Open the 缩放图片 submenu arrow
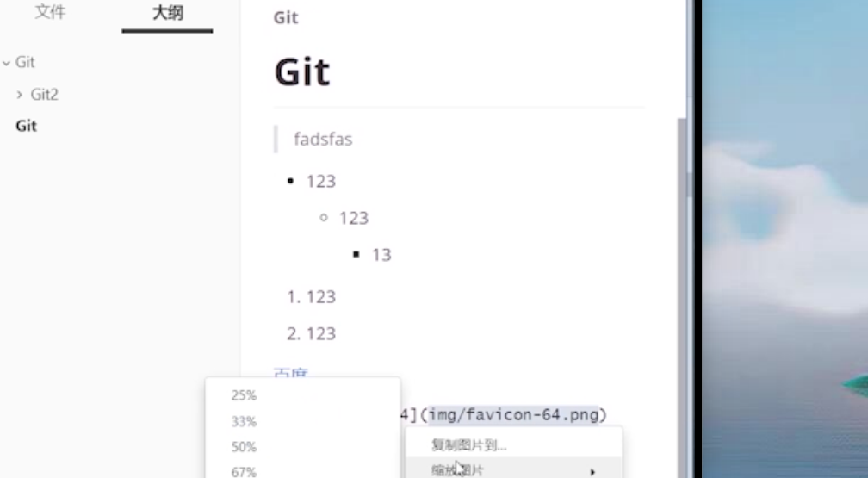 [x=592, y=472]
